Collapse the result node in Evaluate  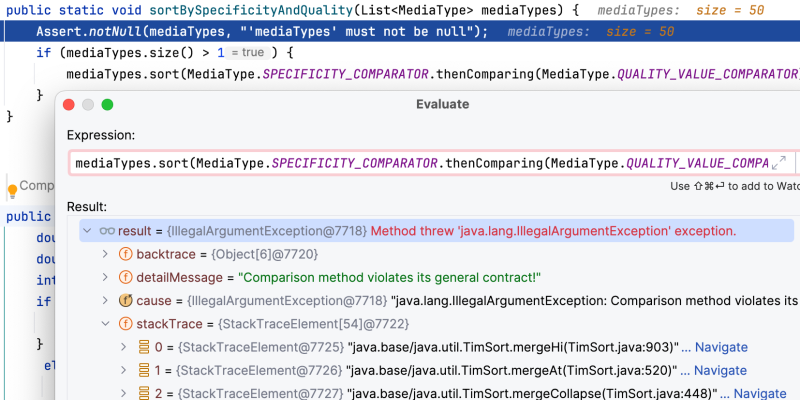pyautogui.click(x=88, y=231)
